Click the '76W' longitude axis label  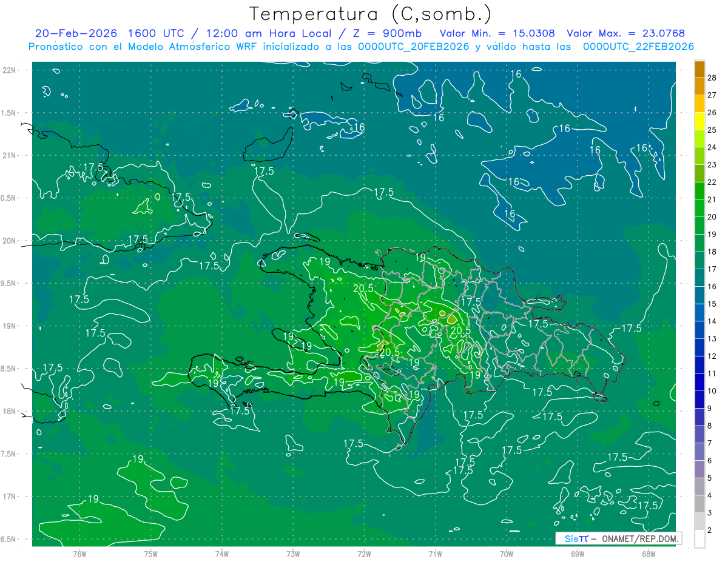(79, 554)
